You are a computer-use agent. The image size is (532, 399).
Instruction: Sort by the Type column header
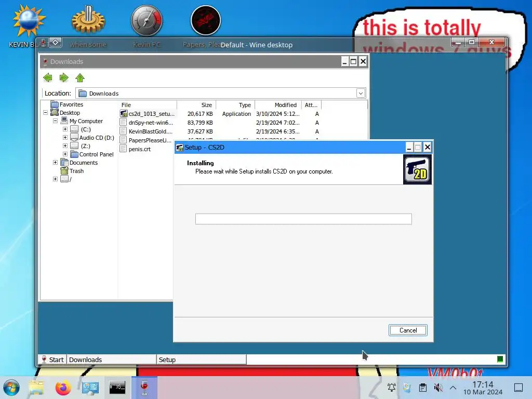tap(235, 105)
